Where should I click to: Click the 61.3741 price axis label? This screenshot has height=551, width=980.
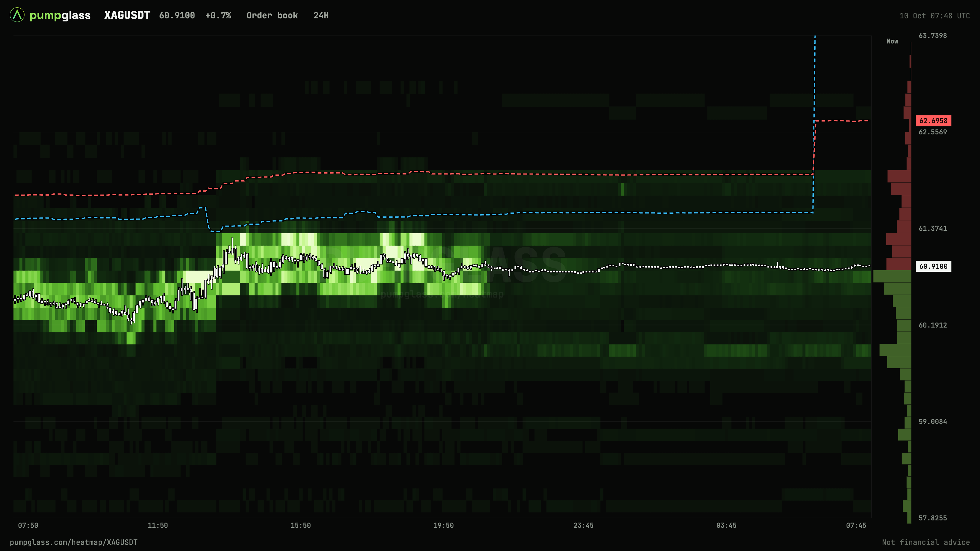933,229
